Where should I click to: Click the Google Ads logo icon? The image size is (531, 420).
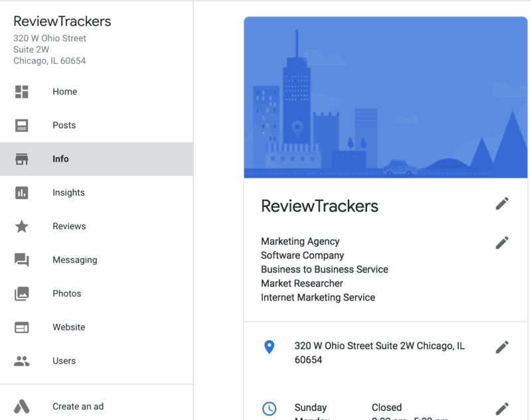(22, 407)
